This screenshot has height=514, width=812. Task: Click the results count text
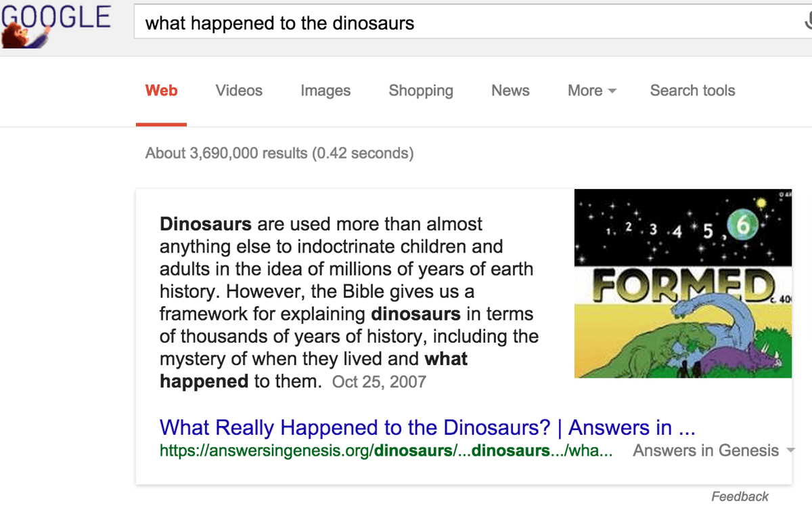279,153
